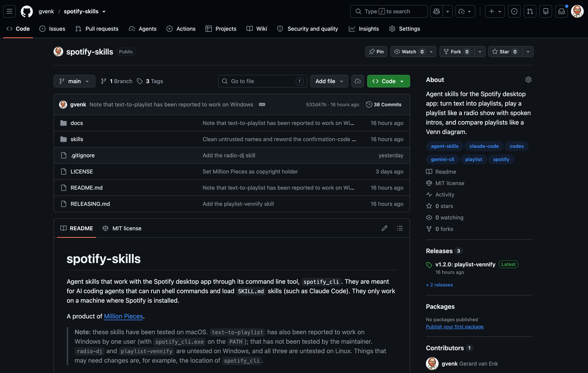This screenshot has width=588, height=373.
Task: Go to GitHub home via Octocat logo
Action: pos(26,11)
